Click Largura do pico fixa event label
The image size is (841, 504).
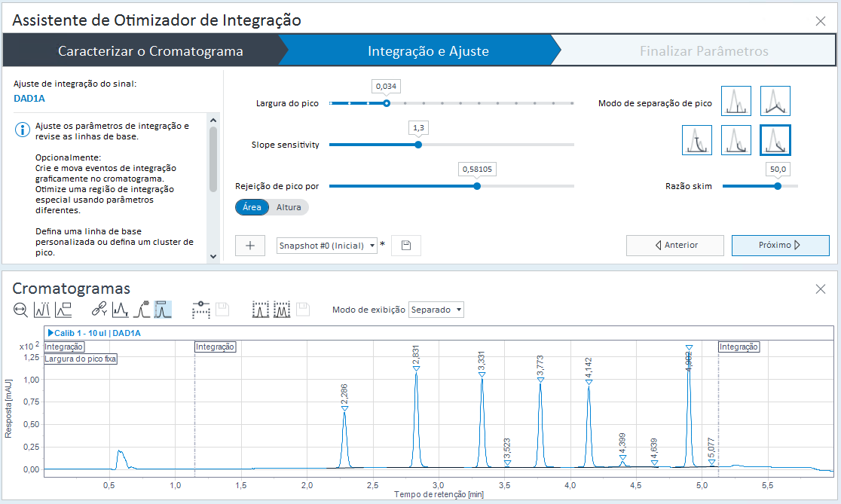click(81, 359)
